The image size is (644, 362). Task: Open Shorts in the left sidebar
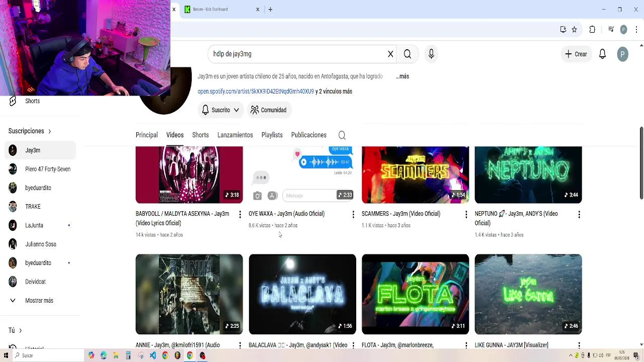coord(40,101)
